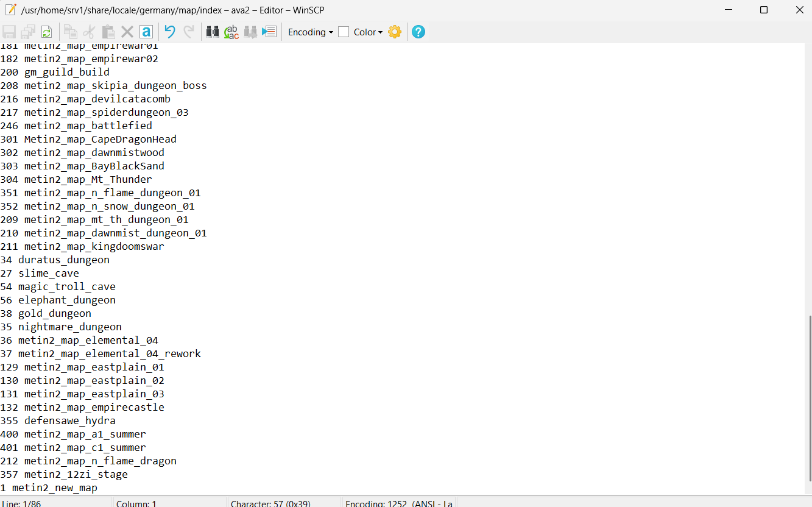
Task: Open Replace with the 'ab ac' icon
Action: click(x=231, y=32)
